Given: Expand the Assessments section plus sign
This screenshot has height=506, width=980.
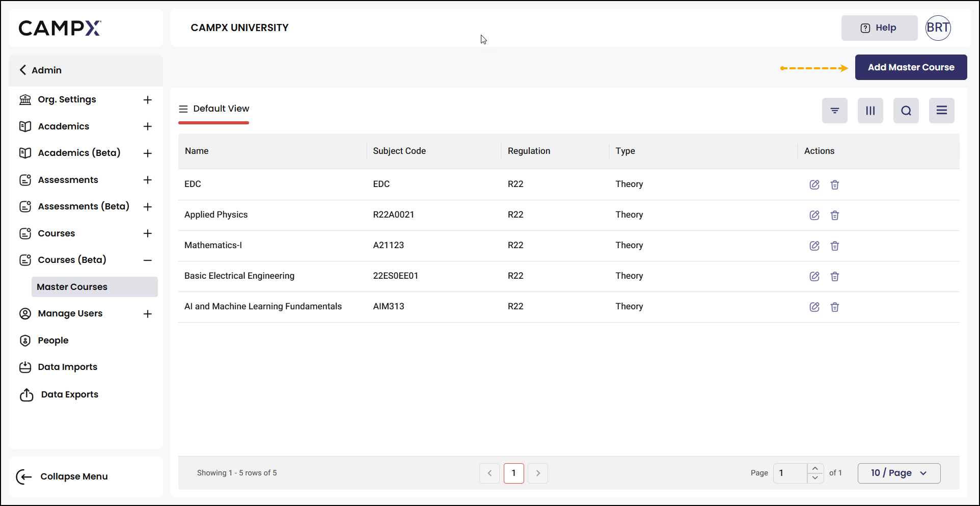Looking at the screenshot, I should tap(148, 180).
